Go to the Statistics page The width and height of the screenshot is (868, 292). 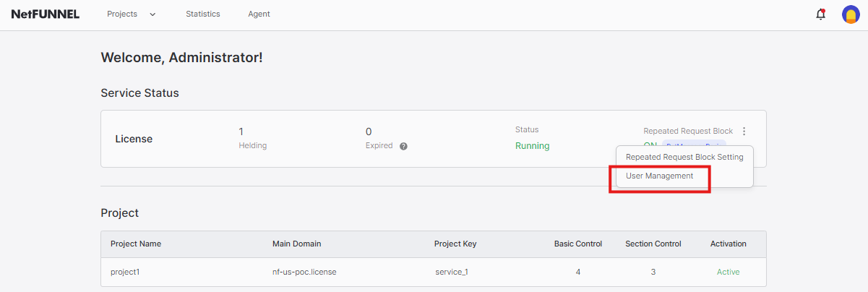[x=203, y=14]
